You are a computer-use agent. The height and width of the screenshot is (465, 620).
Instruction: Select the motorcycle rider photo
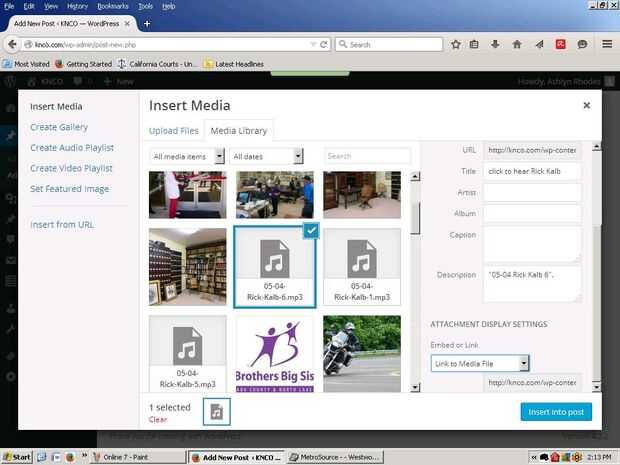tap(362, 353)
